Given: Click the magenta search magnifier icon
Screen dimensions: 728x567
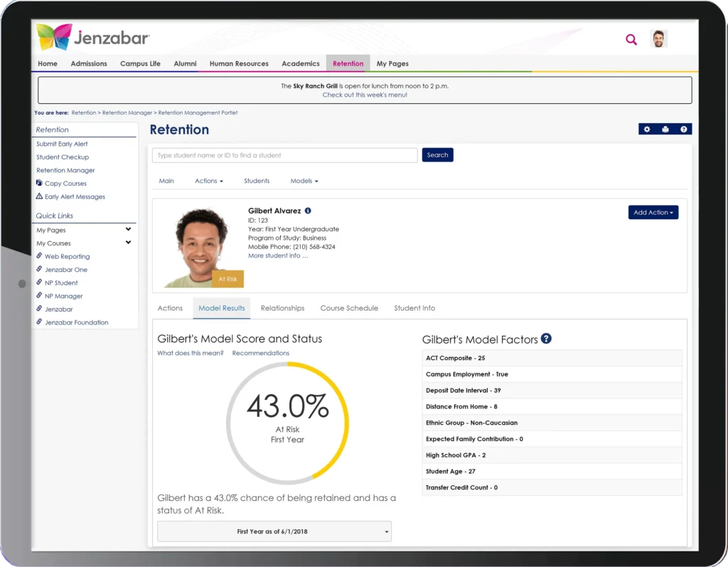Looking at the screenshot, I should tap(631, 40).
